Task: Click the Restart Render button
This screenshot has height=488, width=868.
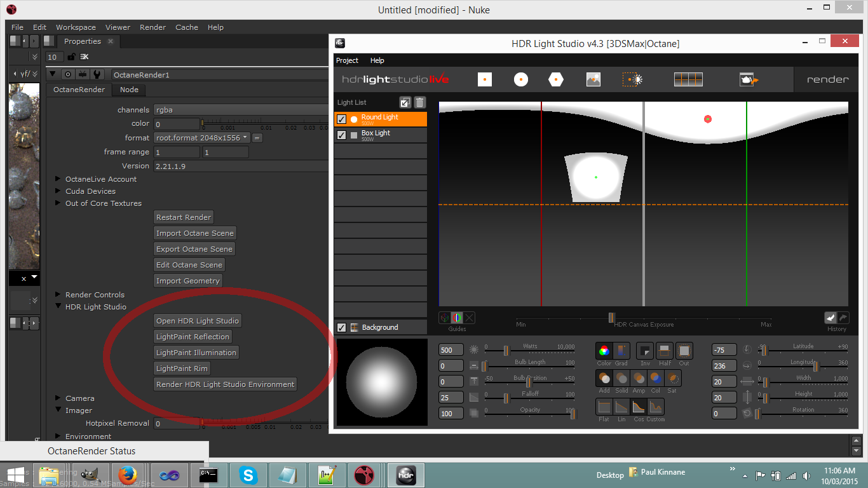Action: (x=184, y=217)
